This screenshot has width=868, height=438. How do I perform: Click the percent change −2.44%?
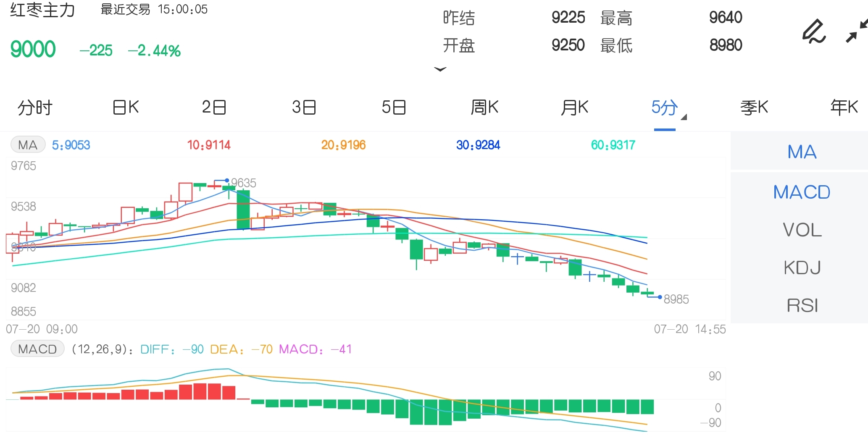coord(154,51)
